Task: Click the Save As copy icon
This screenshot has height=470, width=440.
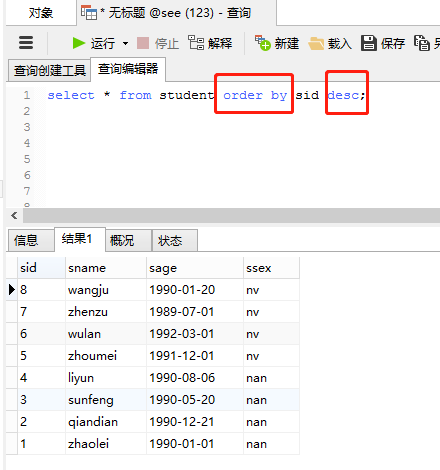Action: (422, 43)
